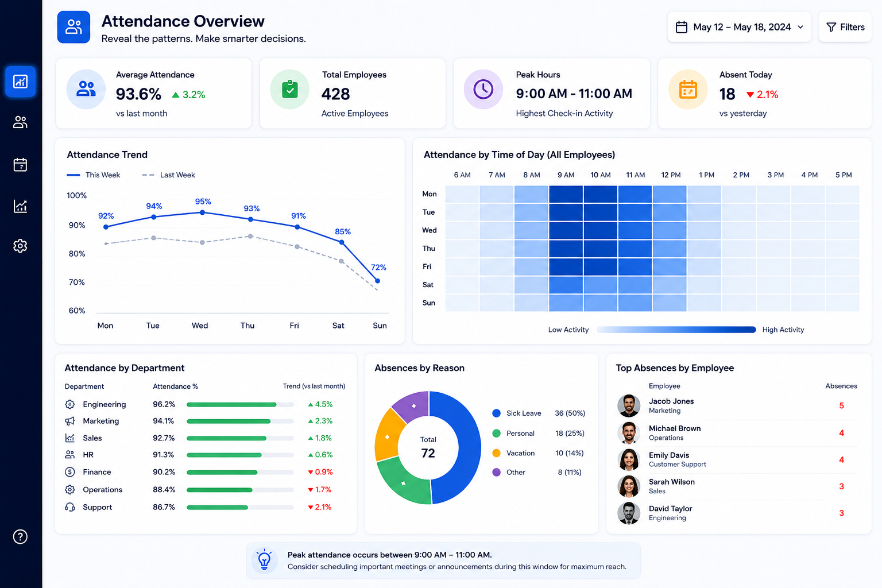This screenshot has width=882, height=588.
Task: Open Sarah Wilson avatar
Action: coord(629,486)
